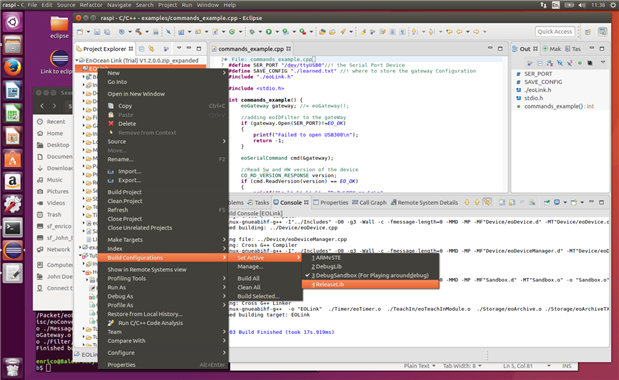The width and height of the screenshot is (619, 380).
Task: Toggle Link with Editor in Project Explorer
Action: pyautogui.click(x=152, y=49)
